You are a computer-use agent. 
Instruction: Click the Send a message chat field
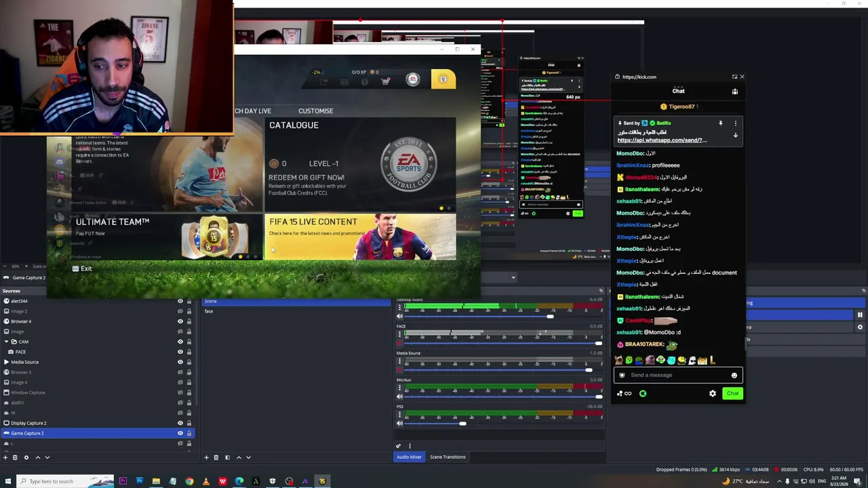(678, 375)
